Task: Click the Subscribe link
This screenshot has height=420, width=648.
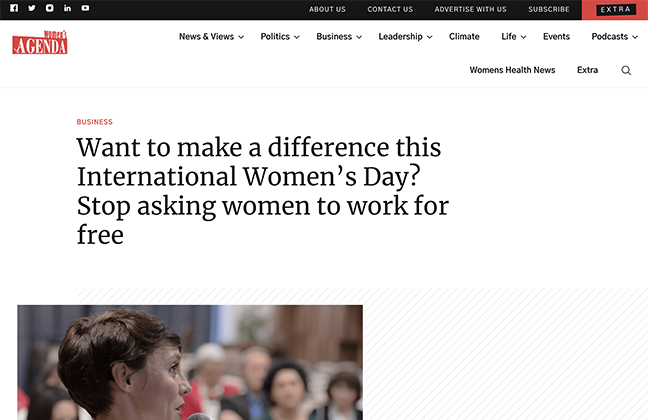Action: [x=548, y=9]
